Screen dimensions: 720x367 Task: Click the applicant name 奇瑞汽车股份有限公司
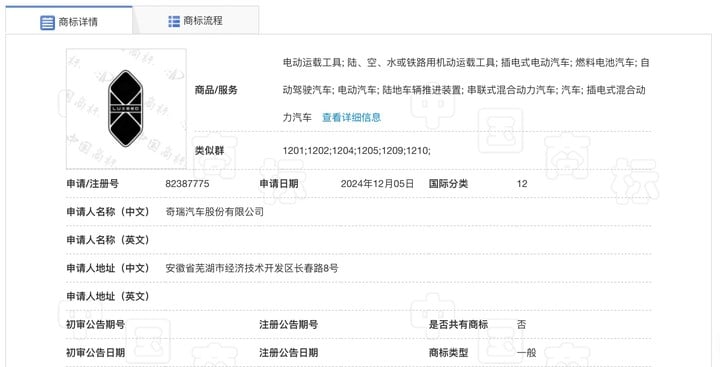[x=214, y=212]
